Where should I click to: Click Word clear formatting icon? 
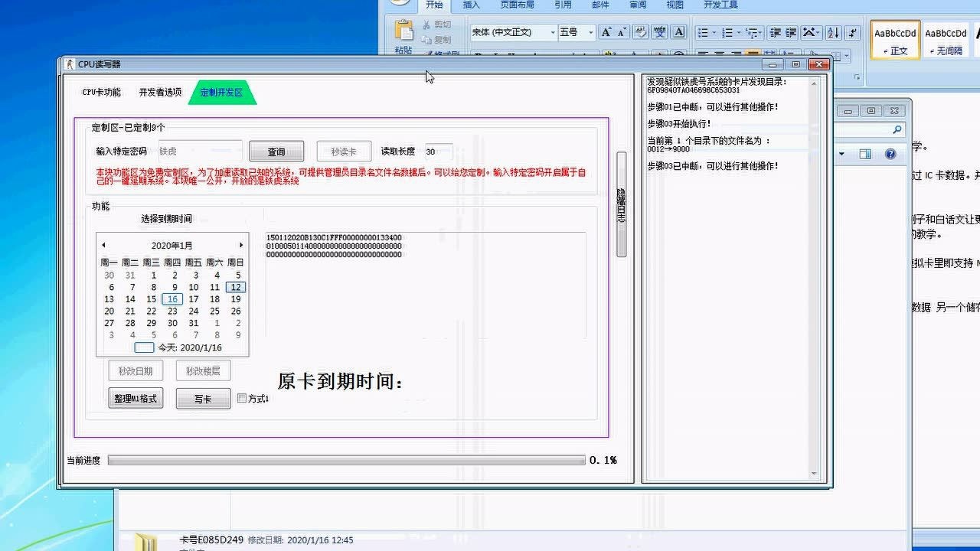tap(641, 32)
